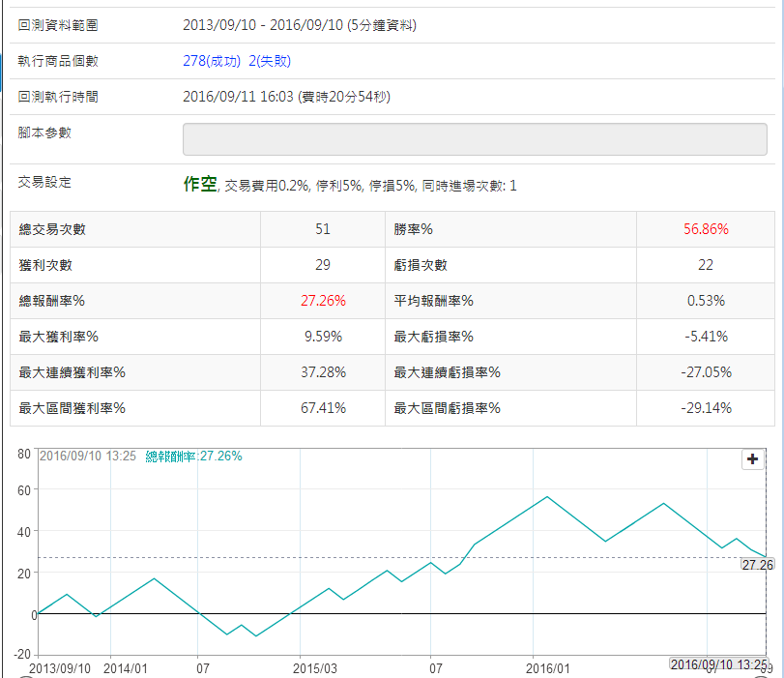Select the 平均報酬率 value 0.53%
Viewport: 784px width, 678px height.
coord(705,301)
